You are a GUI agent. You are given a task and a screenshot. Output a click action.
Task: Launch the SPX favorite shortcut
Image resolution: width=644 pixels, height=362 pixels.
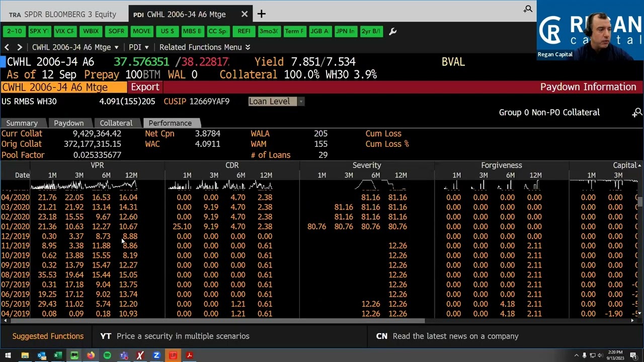[x=39, y=31]
